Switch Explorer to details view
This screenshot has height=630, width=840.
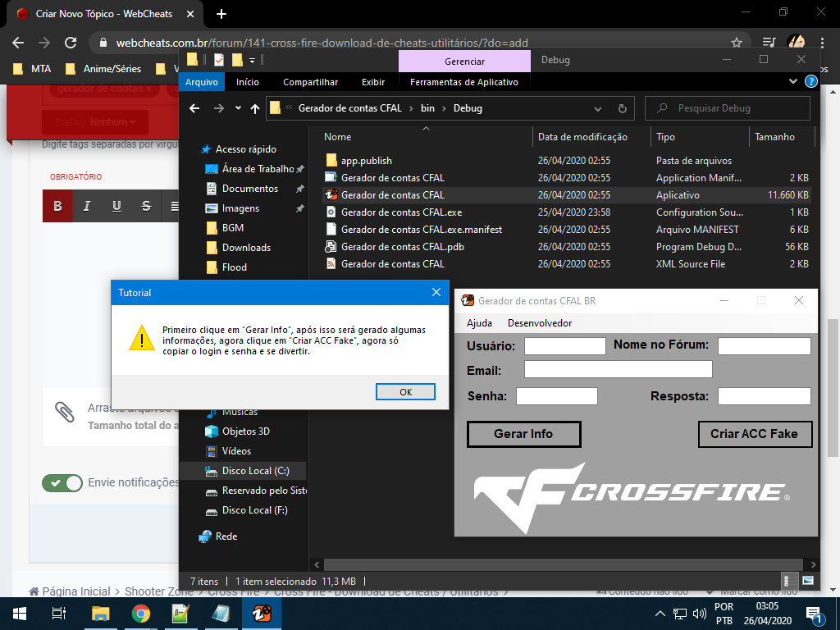(x=790, y=581)
